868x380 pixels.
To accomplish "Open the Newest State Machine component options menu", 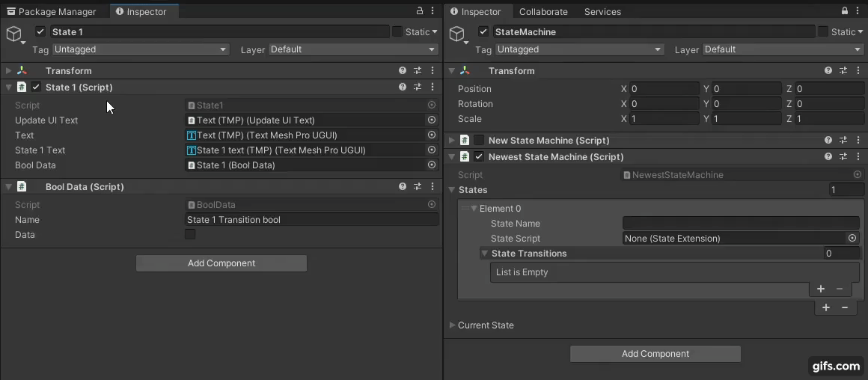I will coord(858,157).
